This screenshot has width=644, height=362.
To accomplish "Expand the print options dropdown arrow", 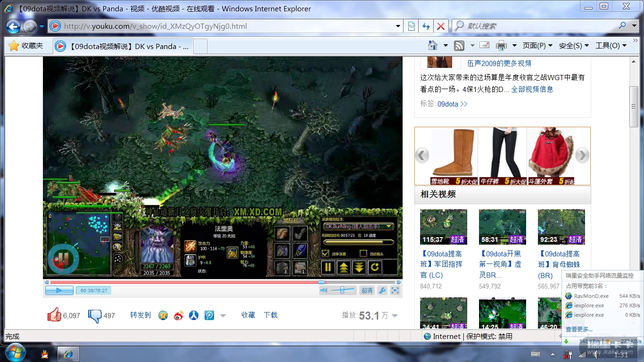I will pos(514,46).
